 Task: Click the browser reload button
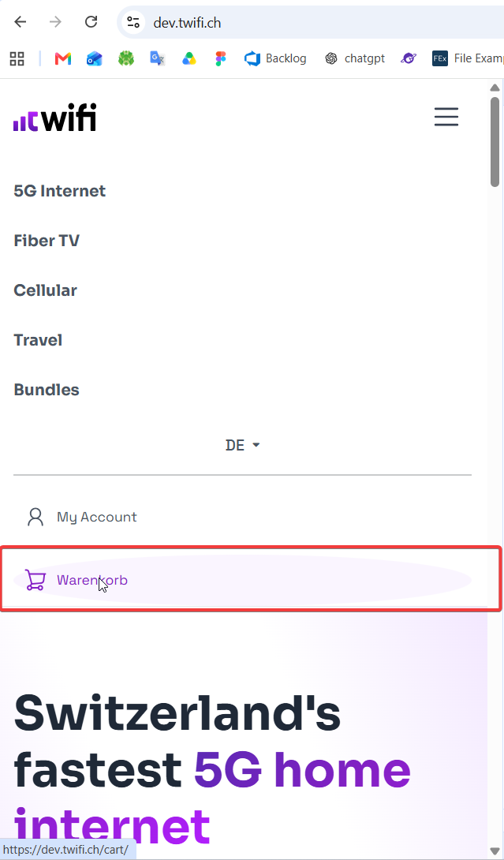pyautogui.click(x=91, y=22)
